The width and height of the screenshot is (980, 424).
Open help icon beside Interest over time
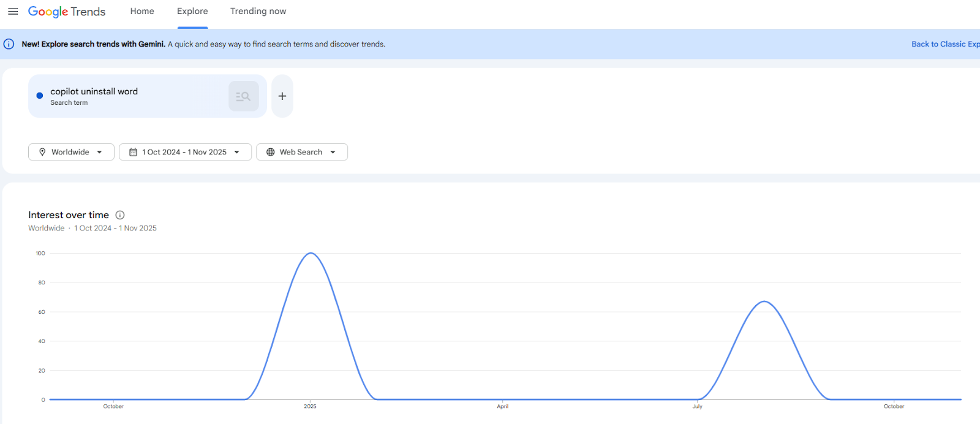pyautogui.click(x=120, y=215)
